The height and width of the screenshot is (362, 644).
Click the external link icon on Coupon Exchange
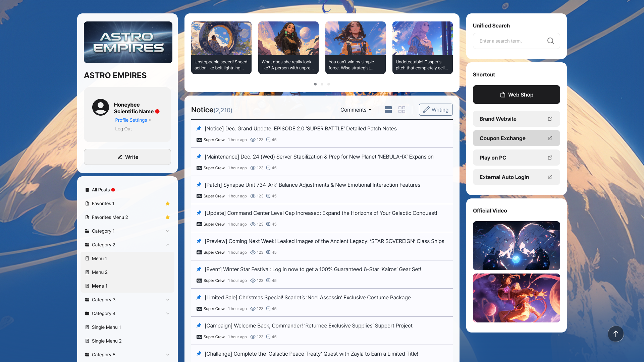pos(550,138)
